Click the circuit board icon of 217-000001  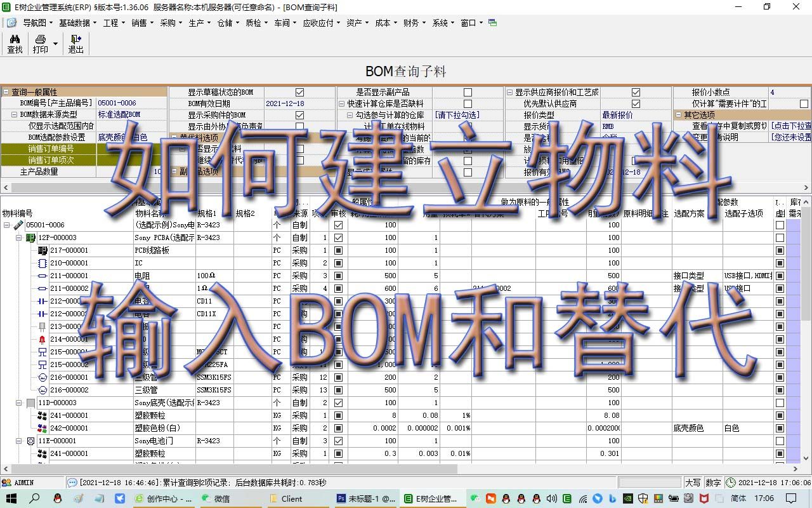(x=43, y=250)
